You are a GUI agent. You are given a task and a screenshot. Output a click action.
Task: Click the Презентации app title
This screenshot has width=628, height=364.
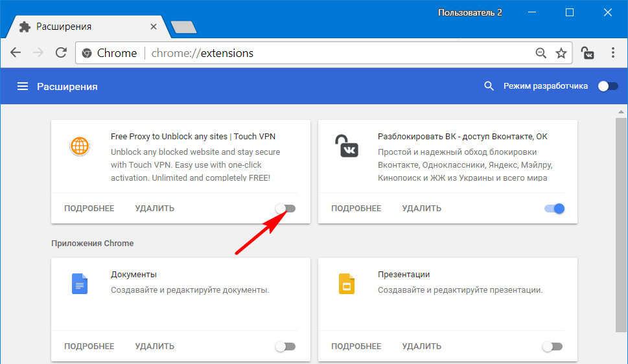click(x=404, y=275)
